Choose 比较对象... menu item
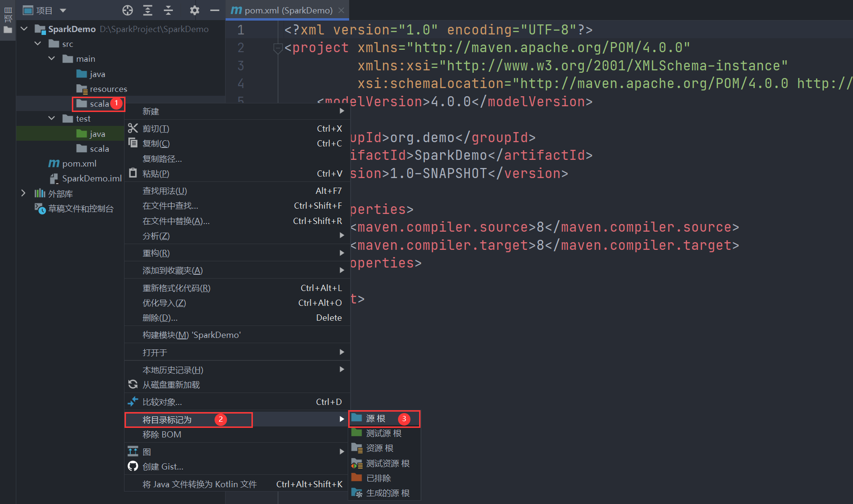This screenshot has height=504, width=853. 237,402
